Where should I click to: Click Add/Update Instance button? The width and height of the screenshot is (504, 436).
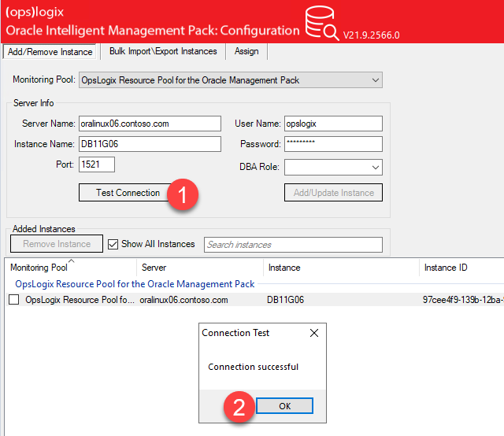coord(333,193)
